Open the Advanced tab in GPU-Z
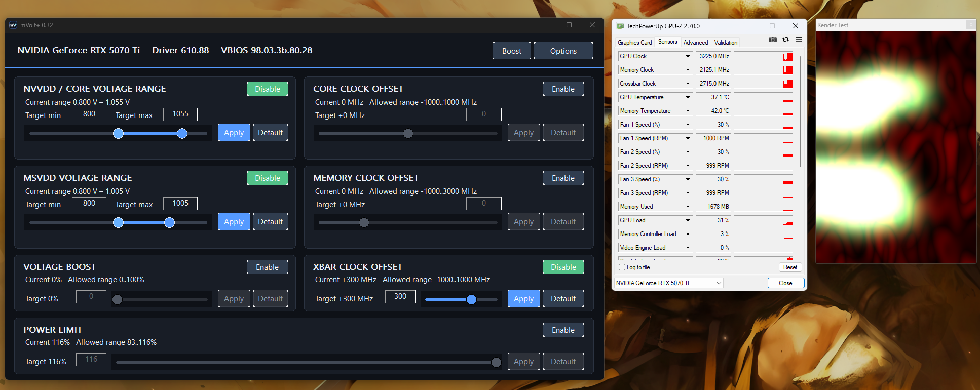980x390 pixels. pos(696,43)
